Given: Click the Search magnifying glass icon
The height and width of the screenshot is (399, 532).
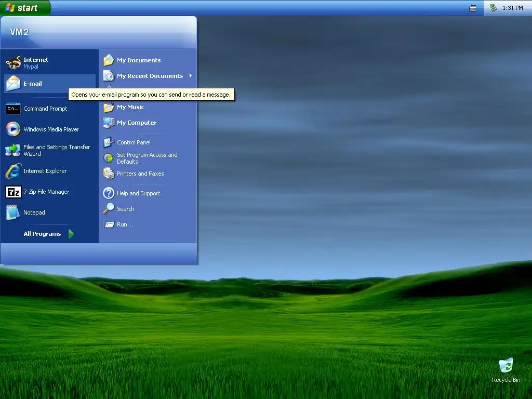Looking at the screenshot, I should click(x=109, y=209).
